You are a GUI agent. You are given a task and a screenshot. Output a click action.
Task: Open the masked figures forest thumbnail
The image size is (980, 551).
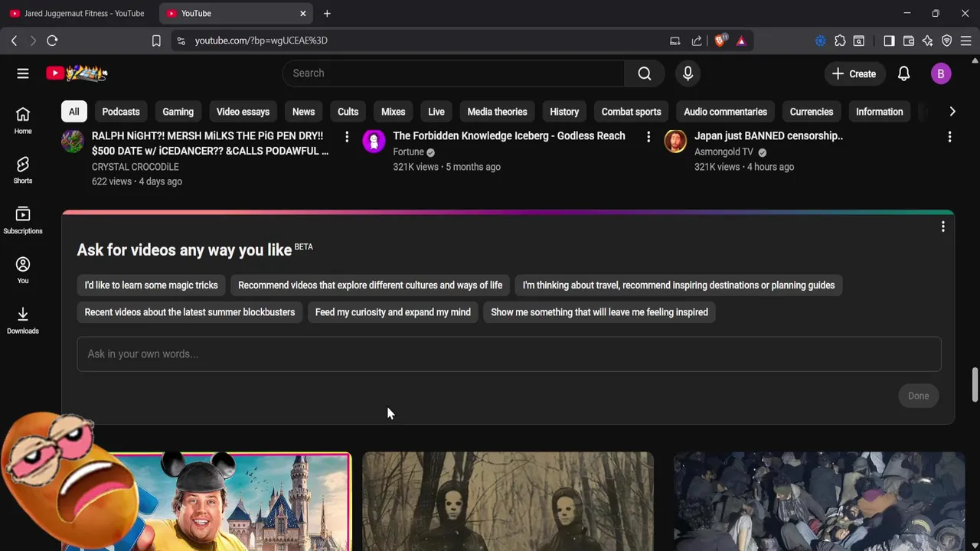508,501
